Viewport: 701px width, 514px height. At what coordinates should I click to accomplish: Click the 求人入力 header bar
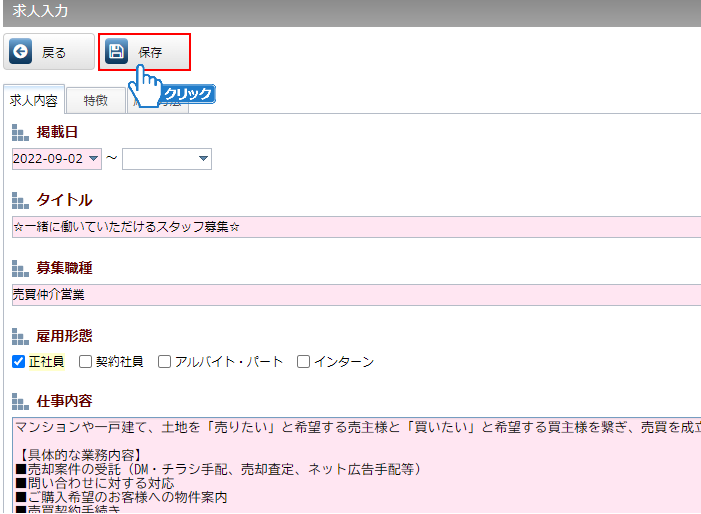(x=350, y=12)
